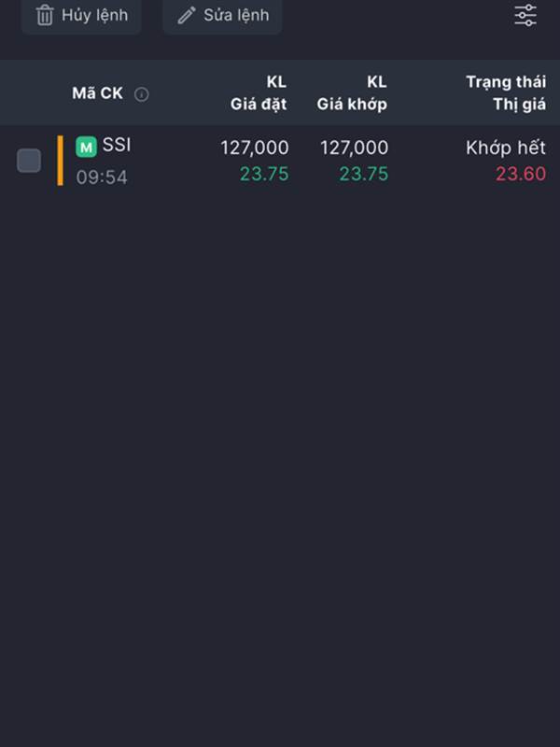Open the filter sliders icon
Viewport: 560px width, 747px height.
click(x=525, y=15)
